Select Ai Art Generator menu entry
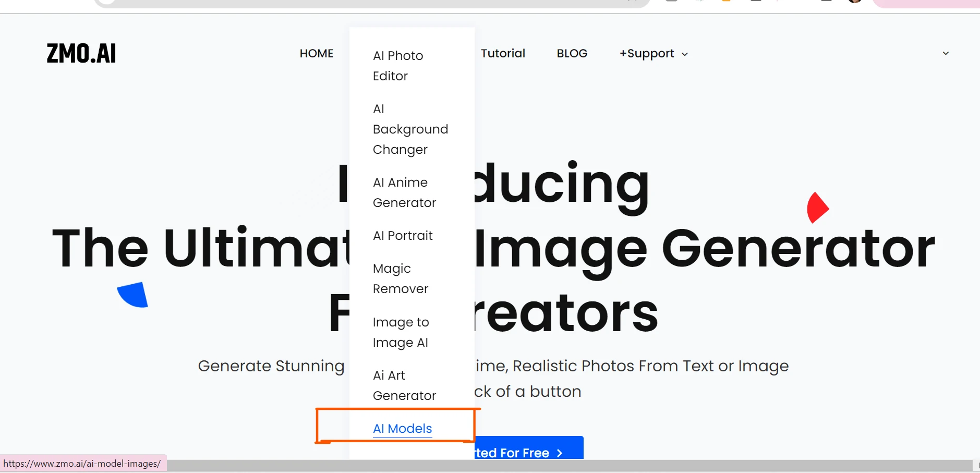Viewport: 980px width, 473px height. coord(404,385)
